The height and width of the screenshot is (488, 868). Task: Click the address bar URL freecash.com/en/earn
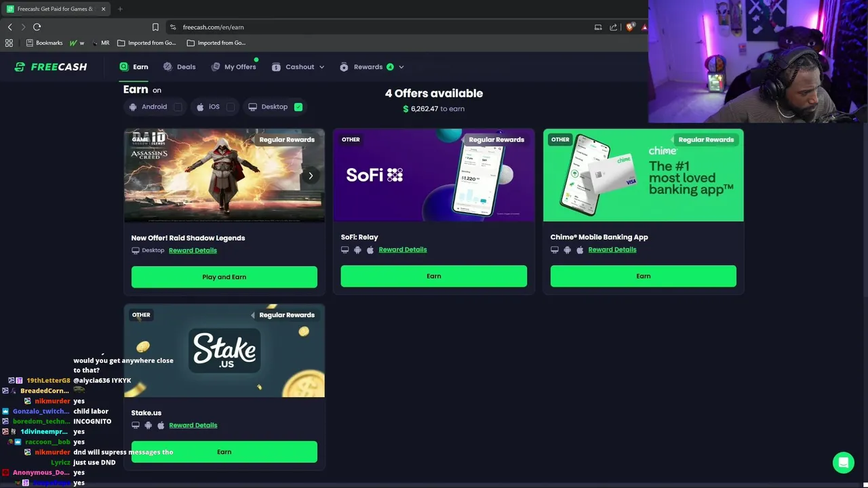click(x=213, y=27)
